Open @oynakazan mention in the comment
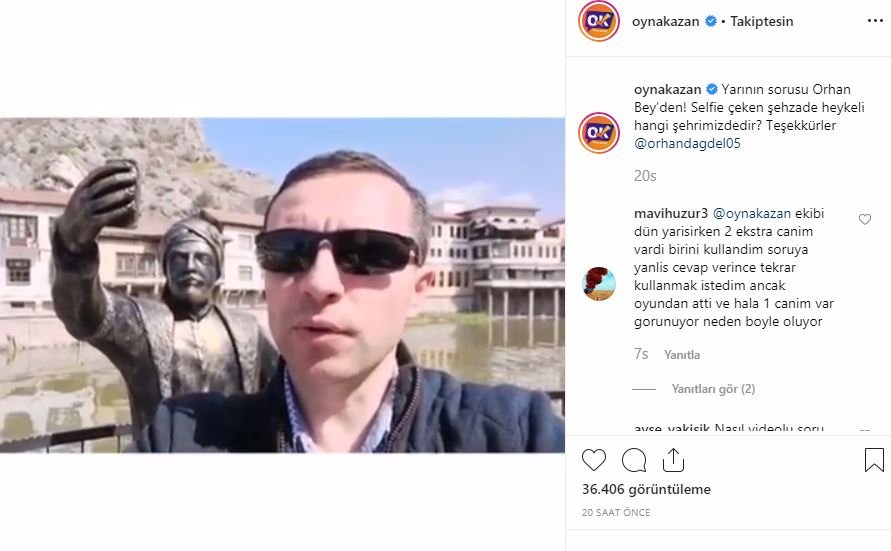Screen dimensions: 891x551 click(752, 214)
